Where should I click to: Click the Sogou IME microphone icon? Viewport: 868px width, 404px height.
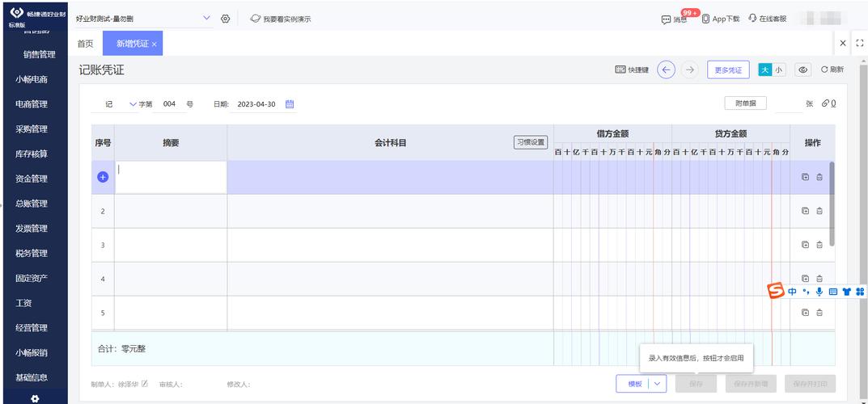coord(819,292)
